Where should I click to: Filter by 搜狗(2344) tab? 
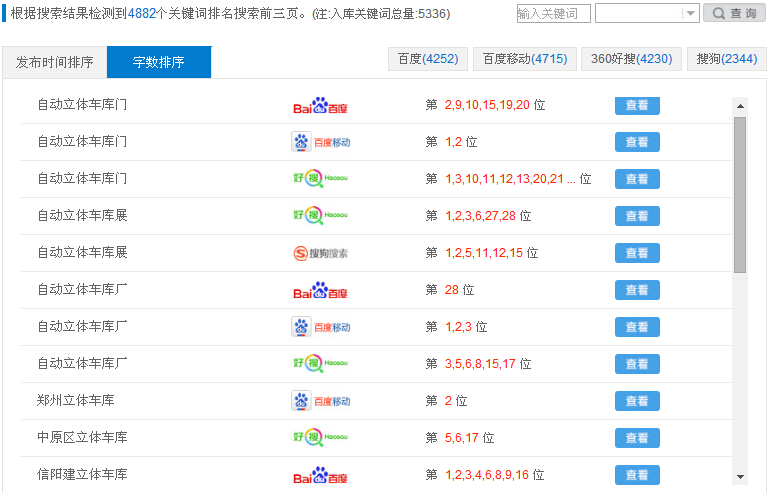point(727,59)
